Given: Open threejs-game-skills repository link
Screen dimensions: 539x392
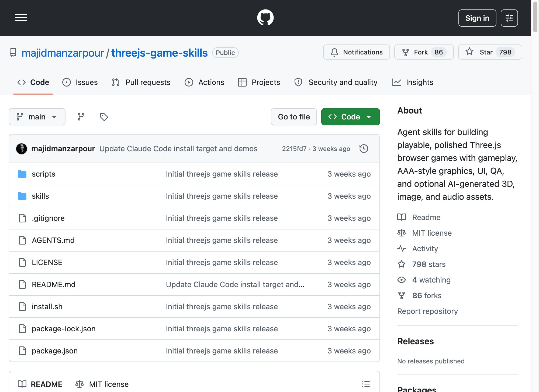Looking at the screenshot, I should tap(160, 53).
